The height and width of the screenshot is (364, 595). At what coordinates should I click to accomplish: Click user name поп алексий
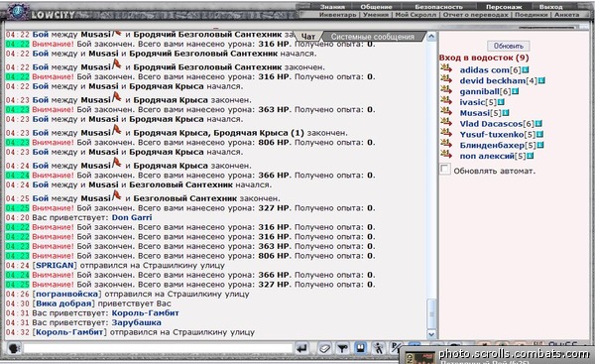pos(487,156)
